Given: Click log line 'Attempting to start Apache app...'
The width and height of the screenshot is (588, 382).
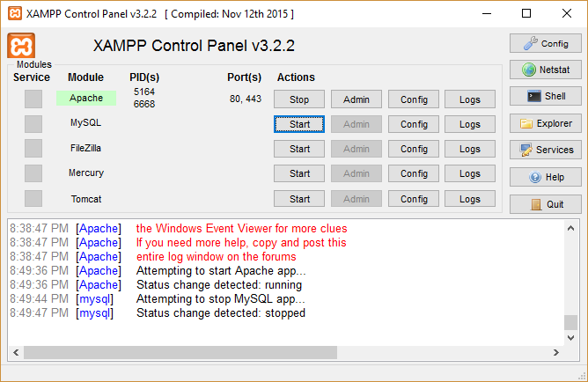Looking at the screenshot, I should [221, 271].
